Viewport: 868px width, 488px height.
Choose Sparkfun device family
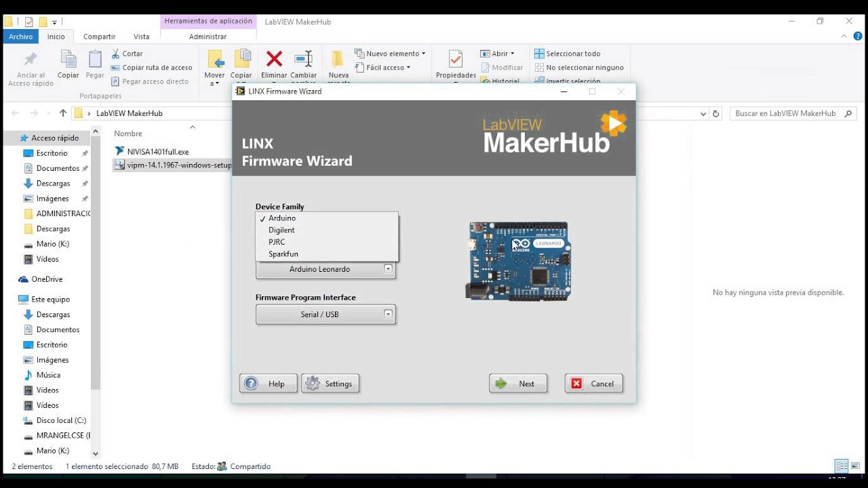(326, 254)
